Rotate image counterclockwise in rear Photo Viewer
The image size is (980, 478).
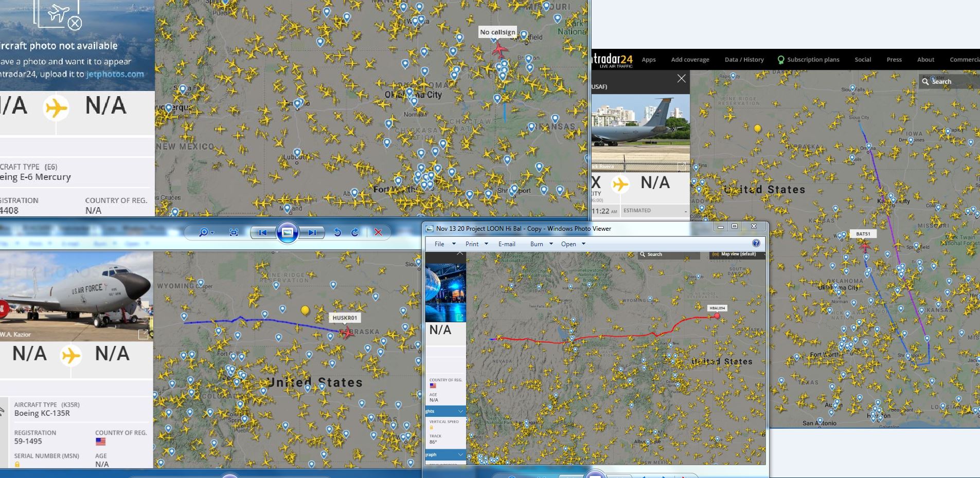337,232
